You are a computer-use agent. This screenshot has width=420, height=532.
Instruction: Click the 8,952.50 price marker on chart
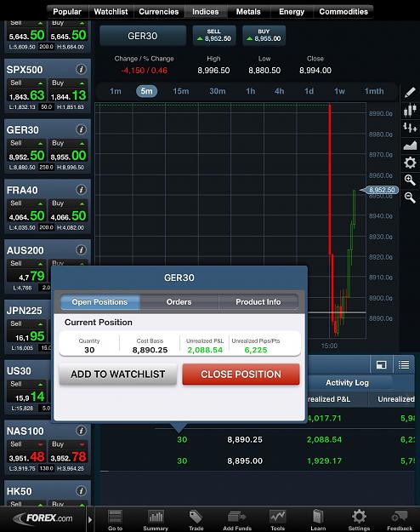pyautogui.click(x=380, y=190)
